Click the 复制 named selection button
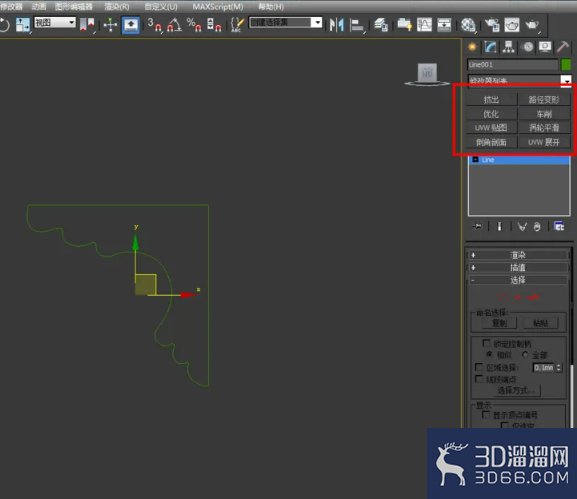 [x=499, y=323]
